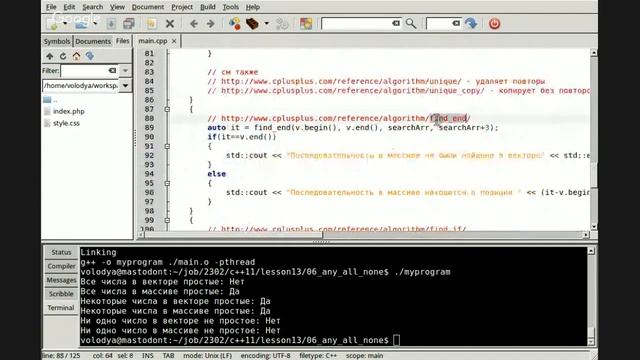Open the Help menu
Screen dimensions: 640x360
(253, 7)
